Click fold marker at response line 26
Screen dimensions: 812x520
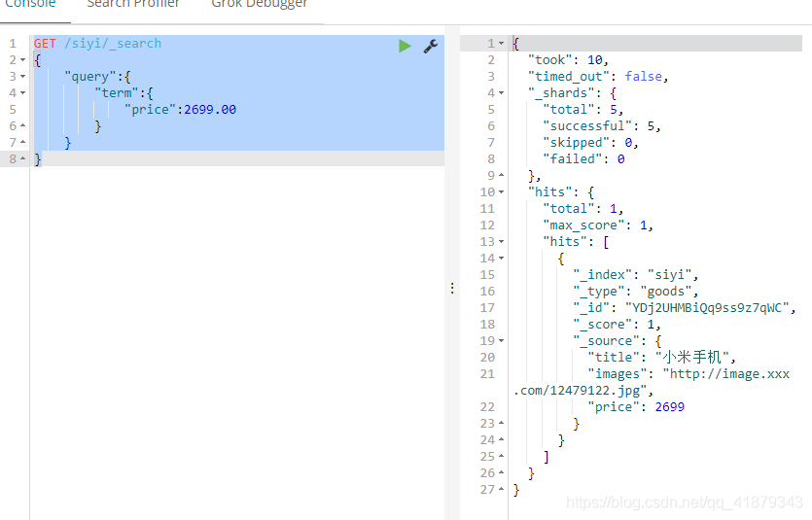501,473
